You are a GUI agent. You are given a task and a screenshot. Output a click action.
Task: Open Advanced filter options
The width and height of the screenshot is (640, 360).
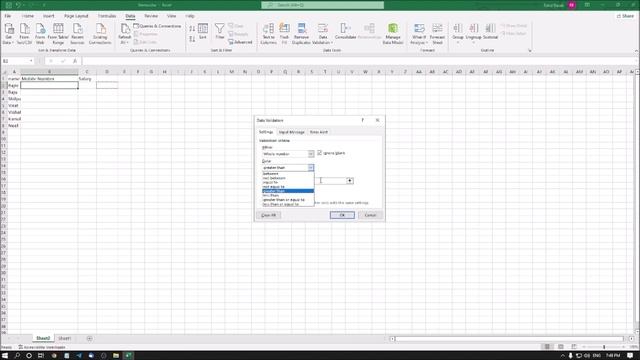coord(240,42)
